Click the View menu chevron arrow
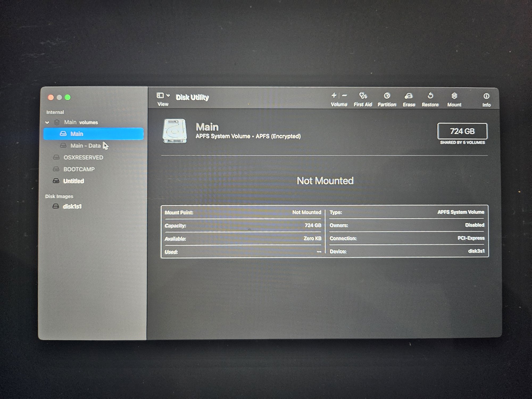This screenshot has height=399, width=532. pos(168,95)
